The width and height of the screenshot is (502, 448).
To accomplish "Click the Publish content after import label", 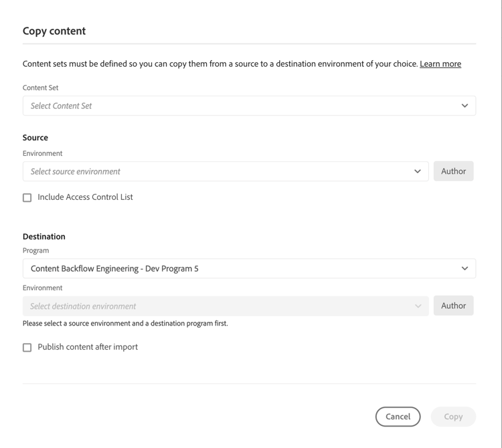I will [x=88, y=347].
